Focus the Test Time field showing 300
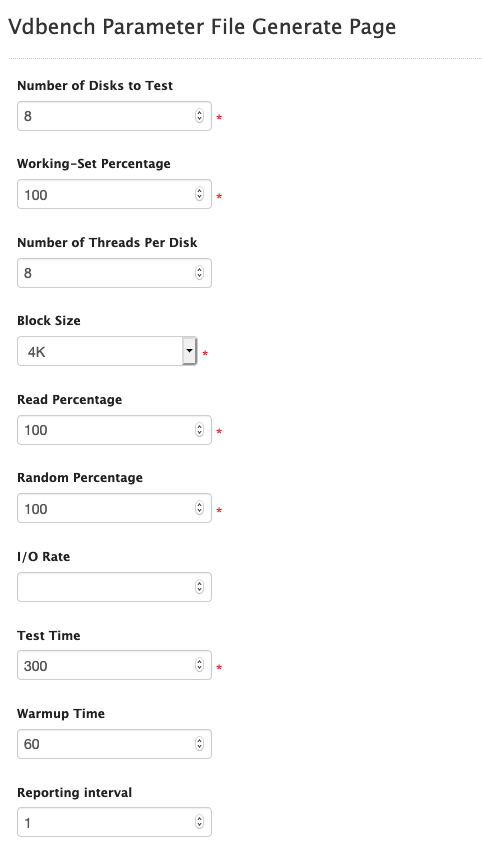The height and width of the screenshot is (855, 482). point(115,665)
